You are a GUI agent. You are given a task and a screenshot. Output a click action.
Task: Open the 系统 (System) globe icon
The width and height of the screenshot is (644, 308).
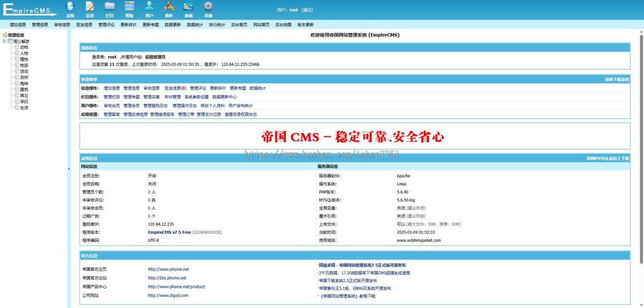70,6
